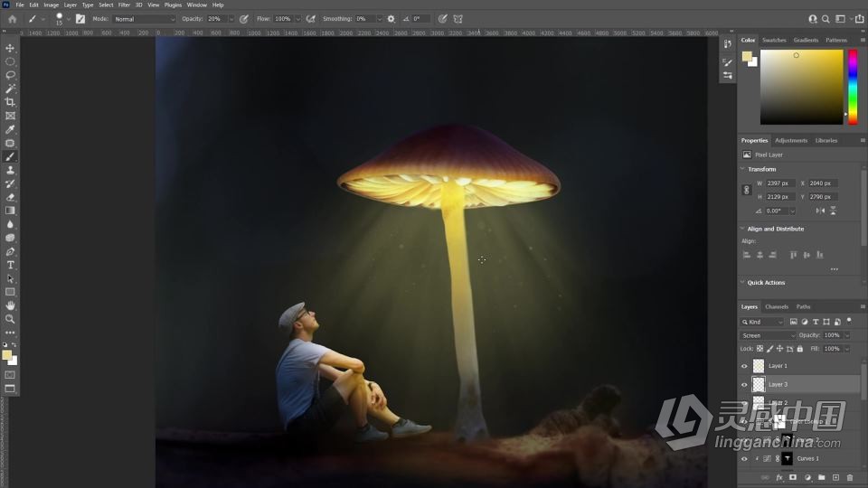The width and height of the screenshot is (868, 488).
Task: Select the Blur tool
Action: point(10,224)
